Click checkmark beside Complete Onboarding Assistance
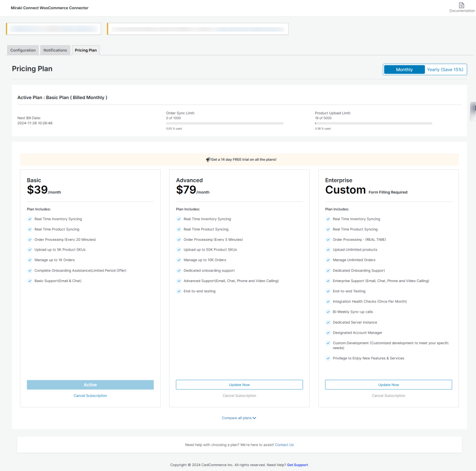Image resolution: width=476 pixels, height=471 pixels. [x=30, y=270]
